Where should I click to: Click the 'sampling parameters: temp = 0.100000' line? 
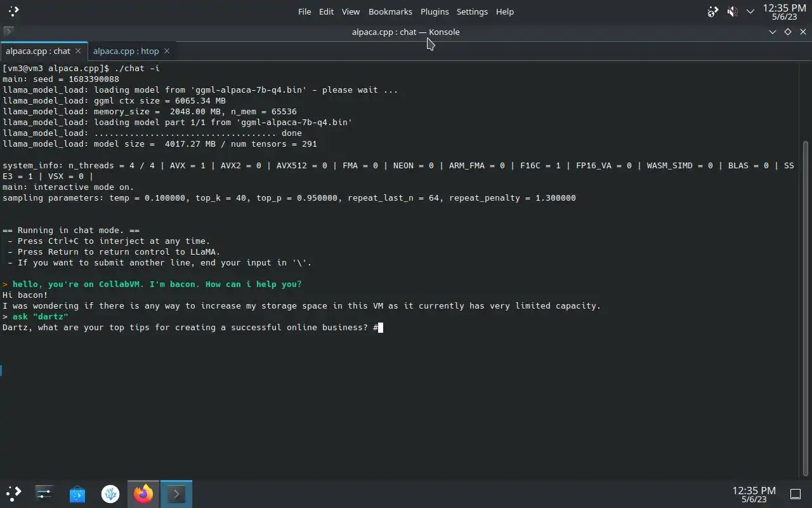289,197
